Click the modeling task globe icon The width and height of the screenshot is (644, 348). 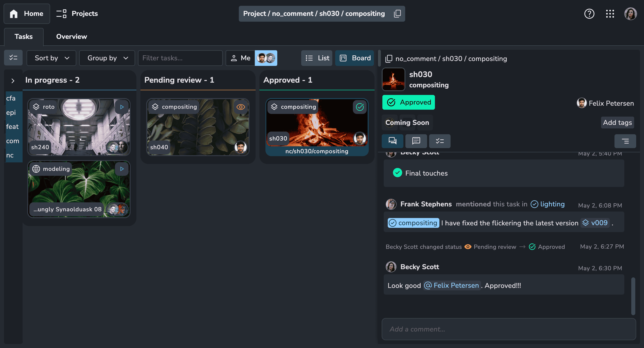pyautogui.click(x=36, y=168)
